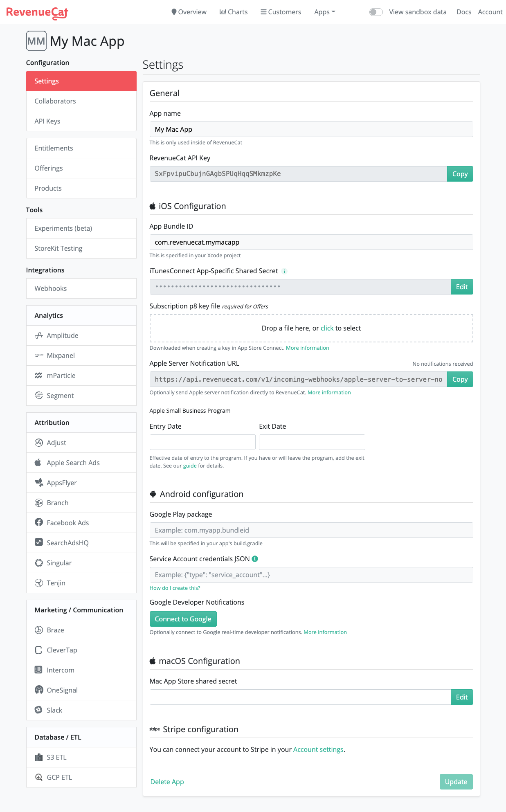Click the shared secret info icon
The image size is (506, 812).
point(284,271)
